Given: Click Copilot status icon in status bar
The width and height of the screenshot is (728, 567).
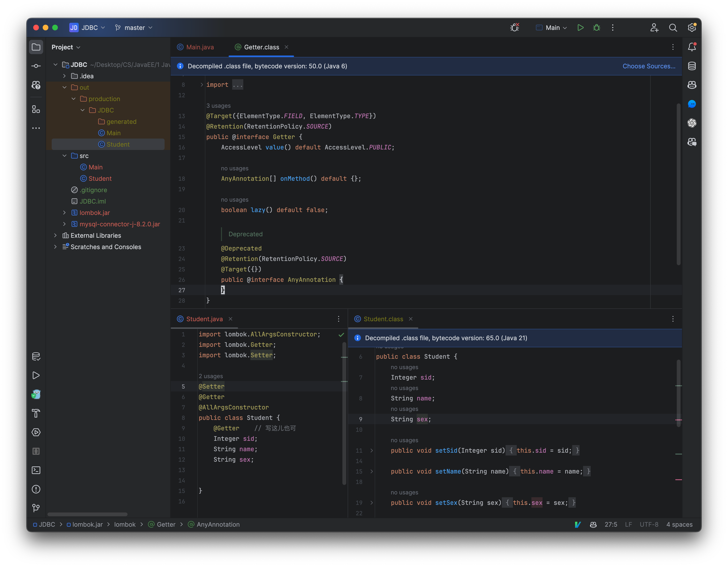Looking at the screenshot, I should 593,525.
